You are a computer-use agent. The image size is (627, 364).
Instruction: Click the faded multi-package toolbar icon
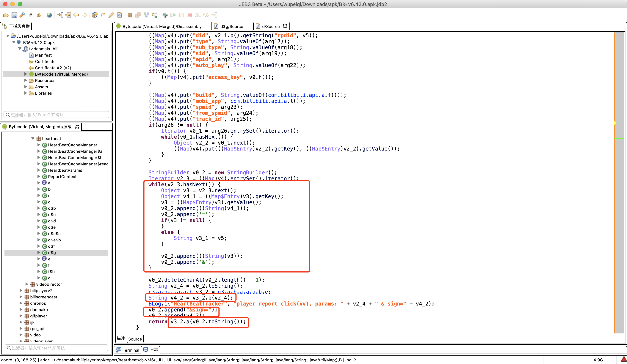(138, 15)
